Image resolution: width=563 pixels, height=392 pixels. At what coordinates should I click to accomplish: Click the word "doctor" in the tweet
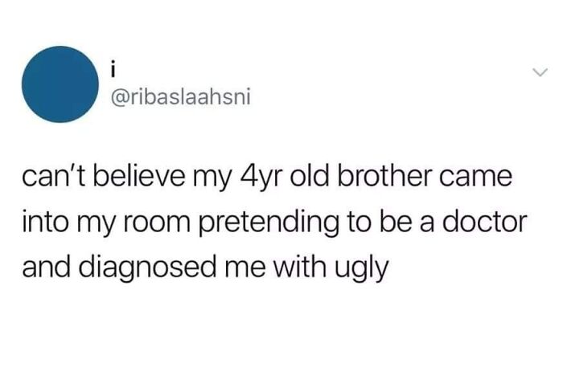pos(485,222)
